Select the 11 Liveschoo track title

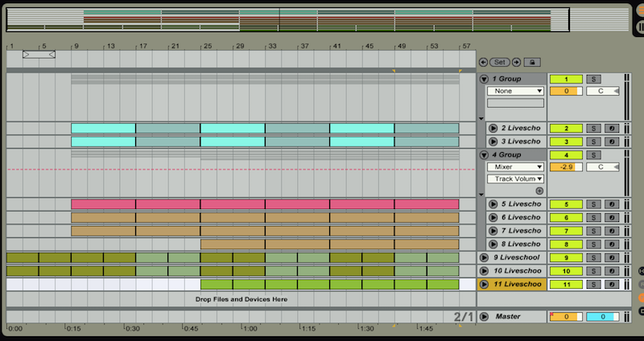pos(517,285)
